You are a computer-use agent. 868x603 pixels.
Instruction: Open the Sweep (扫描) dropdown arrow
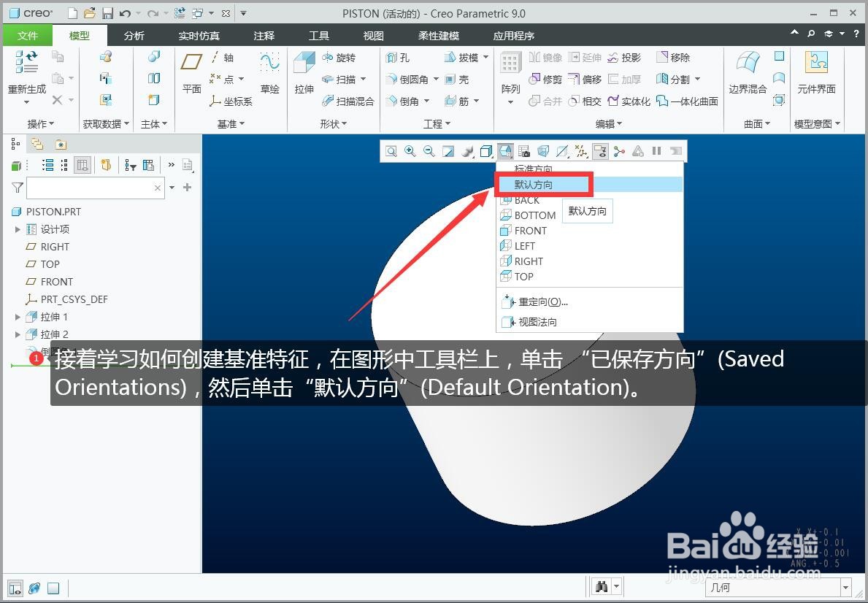tap(364, 80)
